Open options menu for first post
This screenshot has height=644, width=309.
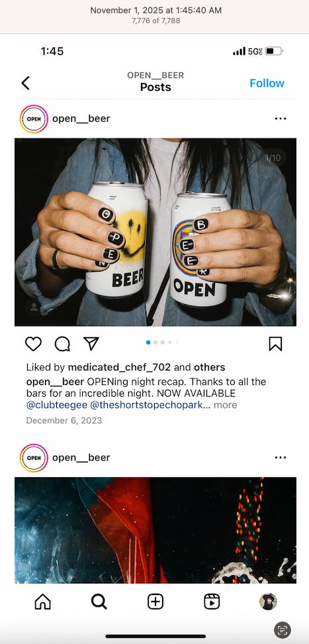[x=281, y=119]
